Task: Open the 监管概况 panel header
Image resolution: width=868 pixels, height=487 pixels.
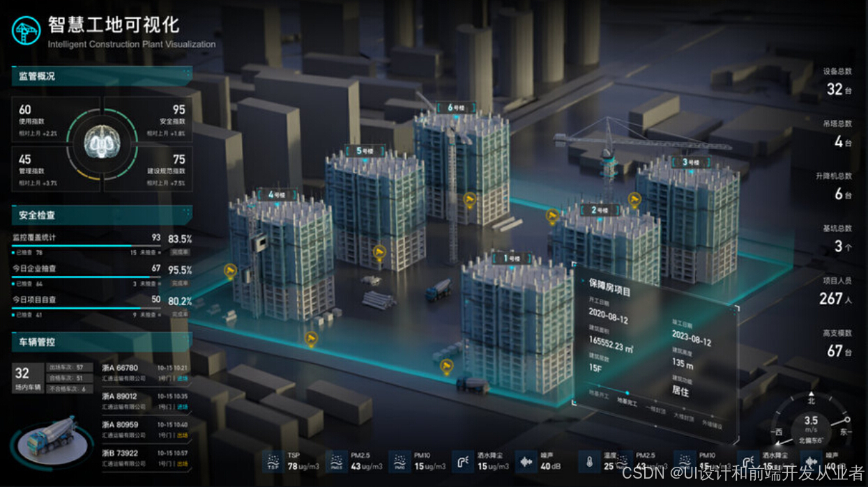Action: coord(102,76)
